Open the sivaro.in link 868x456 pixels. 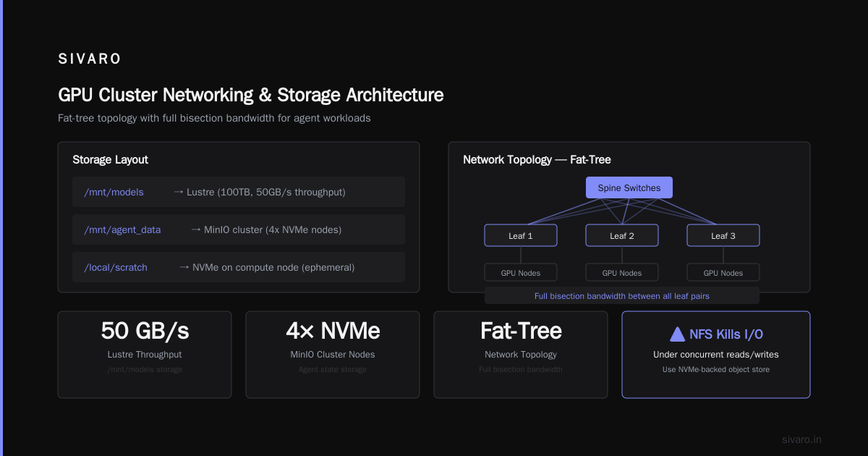[x=801, y=439]
